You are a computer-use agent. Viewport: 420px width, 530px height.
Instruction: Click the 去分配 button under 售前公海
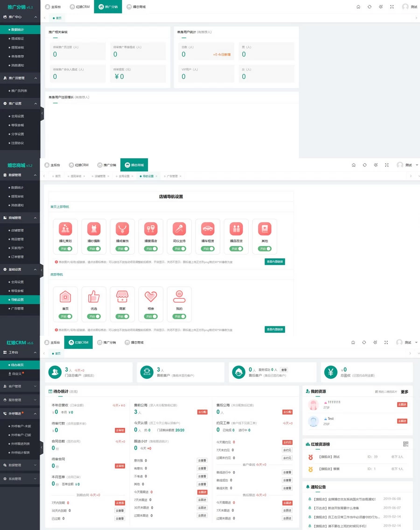[x=202, y=412]
